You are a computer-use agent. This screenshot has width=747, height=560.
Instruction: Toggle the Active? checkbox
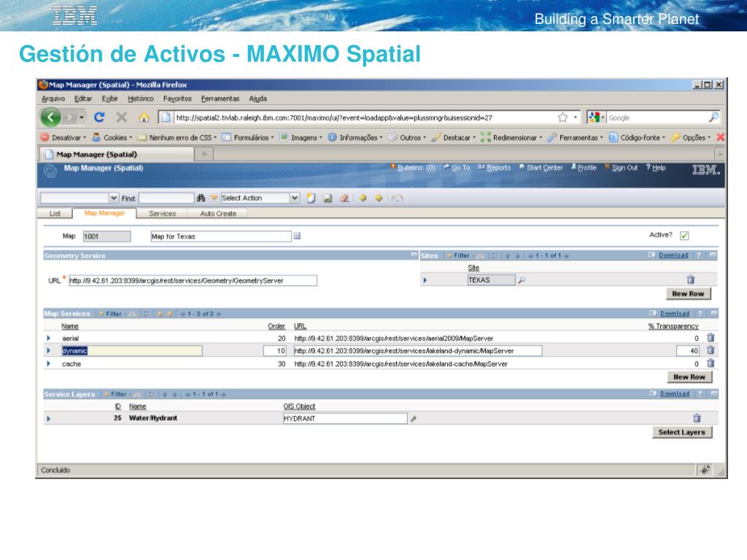pyautogui.click(x=684, y=236)
